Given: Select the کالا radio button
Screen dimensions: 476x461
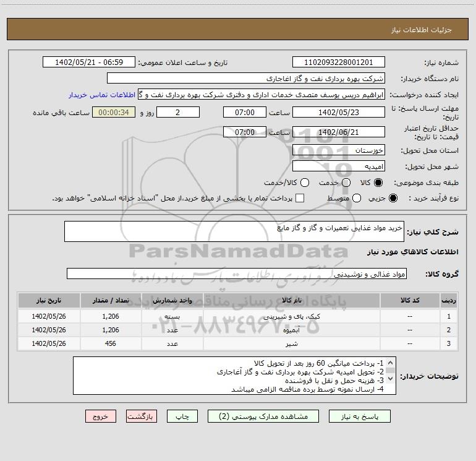Looking at the screenshot, I should pyautogui.click(x=378, y=183).
